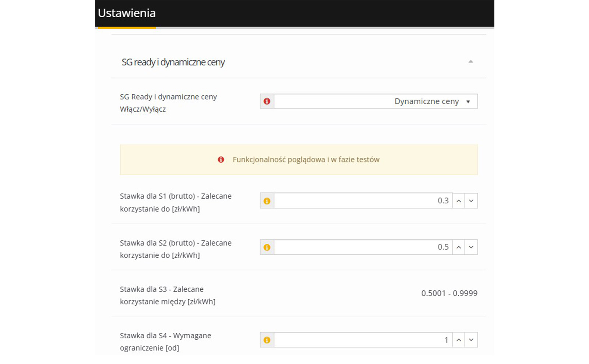Viewport: 589px width, 364px height.
Task: Collapse the section using the up-arrow triangle
Action: coord(470,61)
